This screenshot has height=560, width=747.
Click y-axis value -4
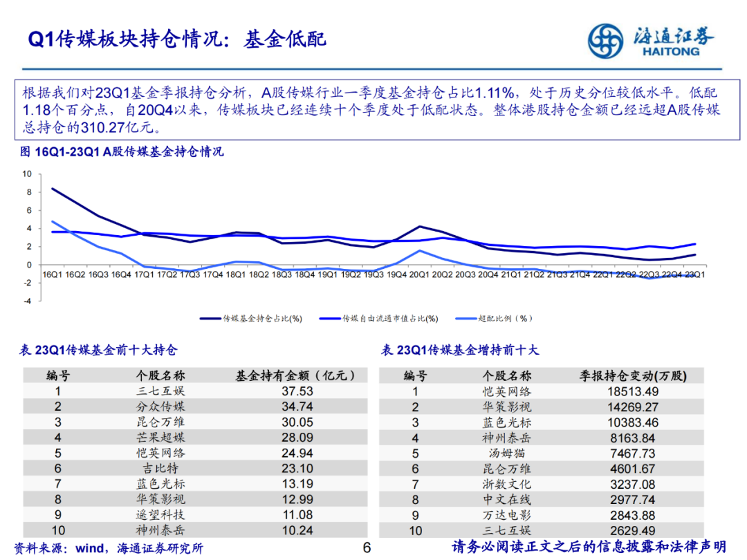(x=28, y=301)
